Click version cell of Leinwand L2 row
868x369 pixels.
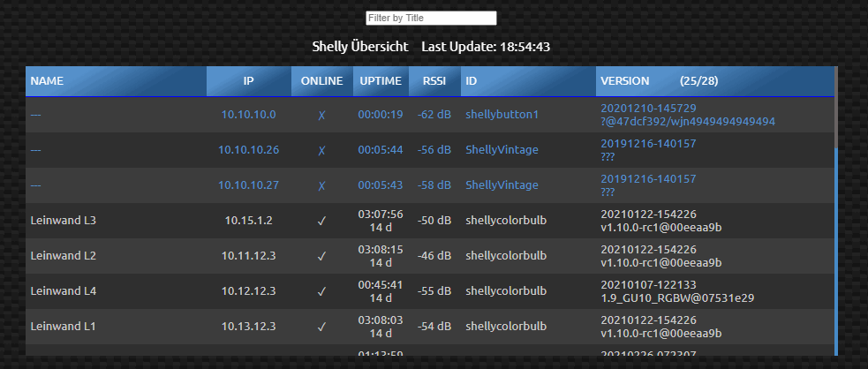pos(714,256)
